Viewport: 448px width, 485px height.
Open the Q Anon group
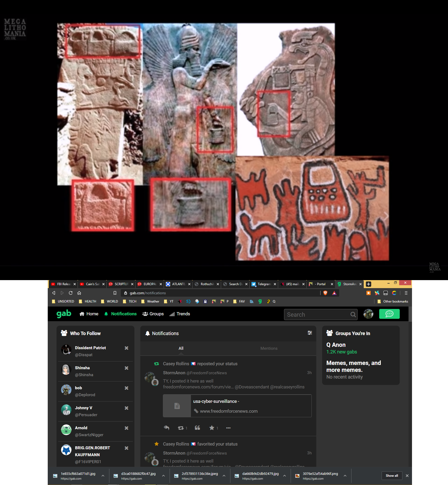tap(336, 345)
